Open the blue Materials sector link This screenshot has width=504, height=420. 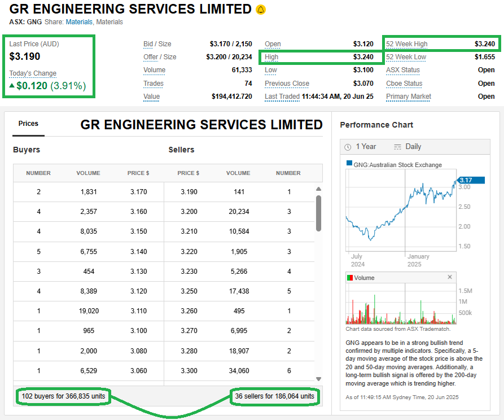click(x=78, y=22)
